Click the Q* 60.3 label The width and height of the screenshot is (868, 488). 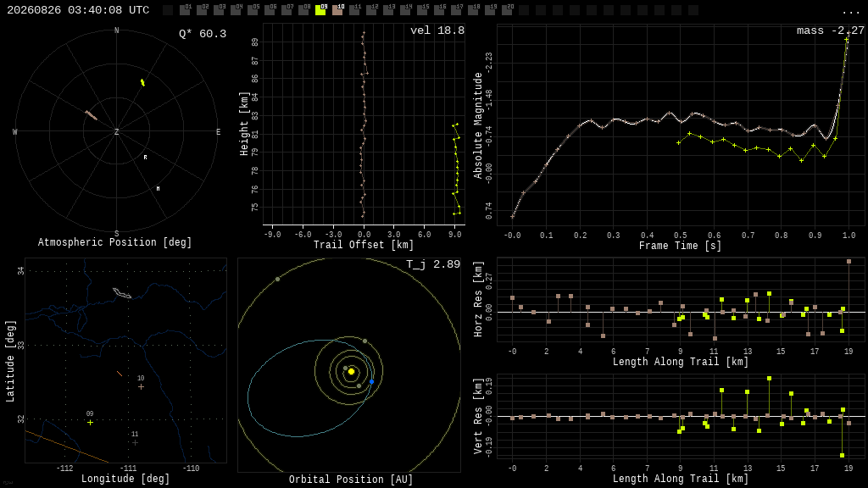pos(203,34)
